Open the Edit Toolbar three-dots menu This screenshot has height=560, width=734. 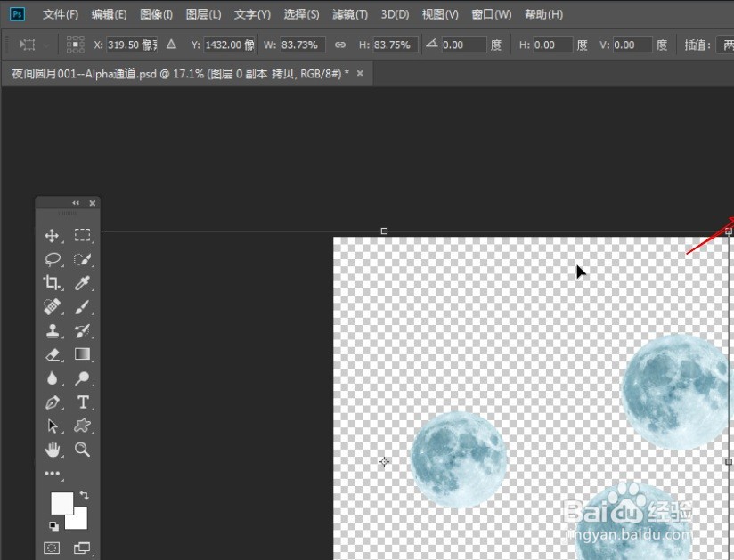(52, 474)
